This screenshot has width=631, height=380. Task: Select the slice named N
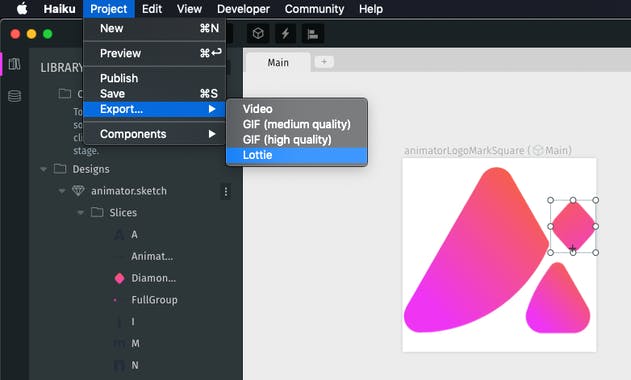(135, 366)
